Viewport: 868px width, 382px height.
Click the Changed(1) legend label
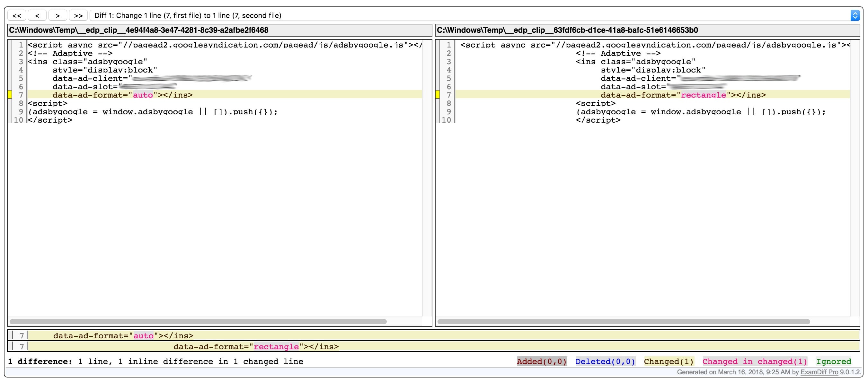pyautogui.click(x=669, y=361)
